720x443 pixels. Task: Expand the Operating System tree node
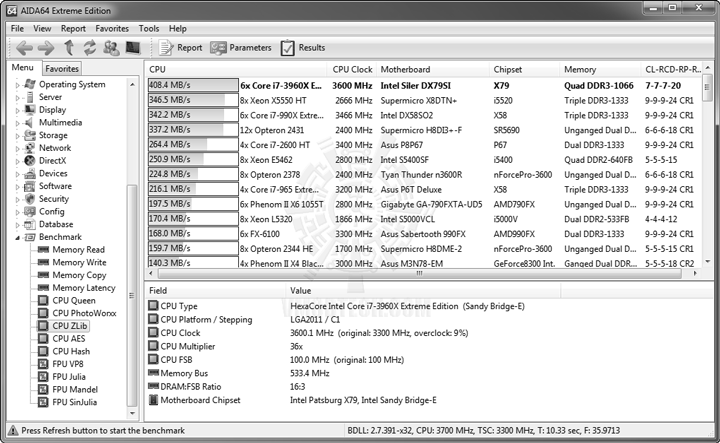18,85
